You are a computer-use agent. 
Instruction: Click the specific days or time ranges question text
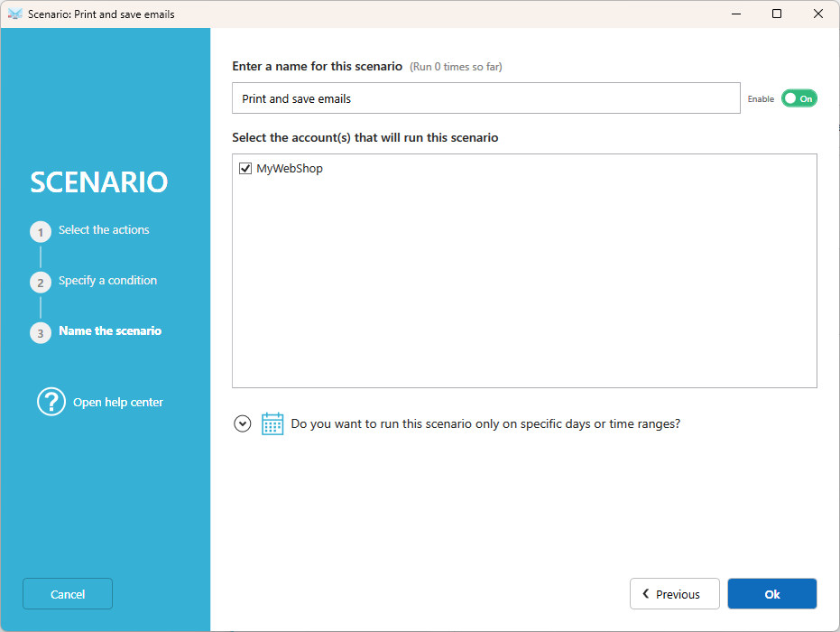[x=485, y=423]
